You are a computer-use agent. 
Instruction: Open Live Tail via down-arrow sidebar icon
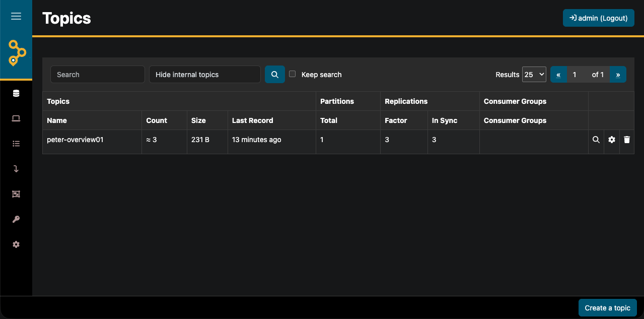[16, 169]
